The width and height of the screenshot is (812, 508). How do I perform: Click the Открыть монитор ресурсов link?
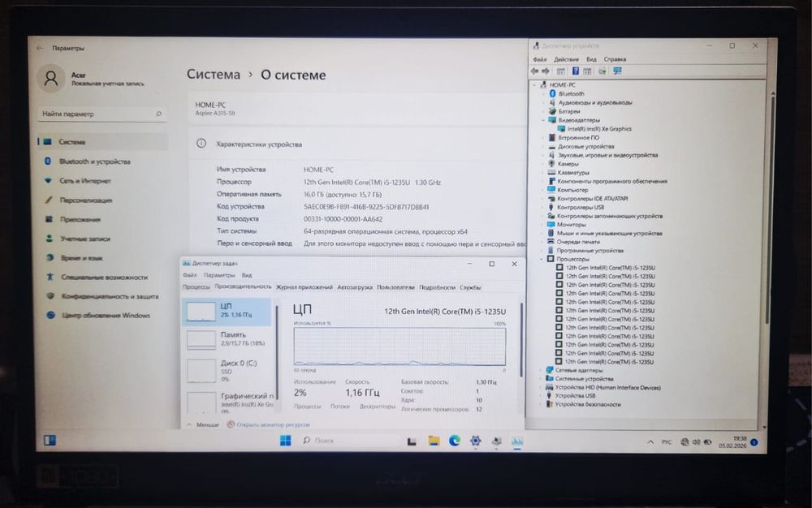coord(273,424)
